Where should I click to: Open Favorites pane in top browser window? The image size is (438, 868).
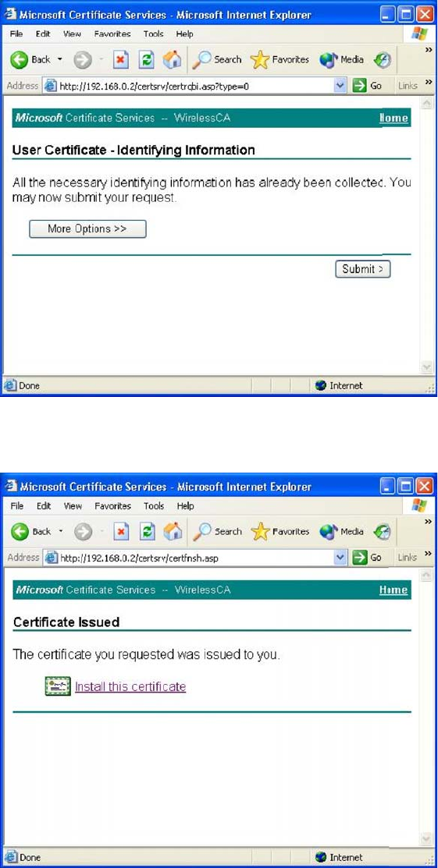click(x=280, y=60)
